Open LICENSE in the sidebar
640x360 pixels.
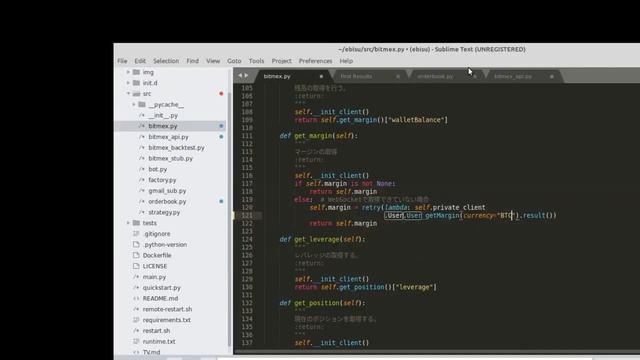tap(155, 266)
